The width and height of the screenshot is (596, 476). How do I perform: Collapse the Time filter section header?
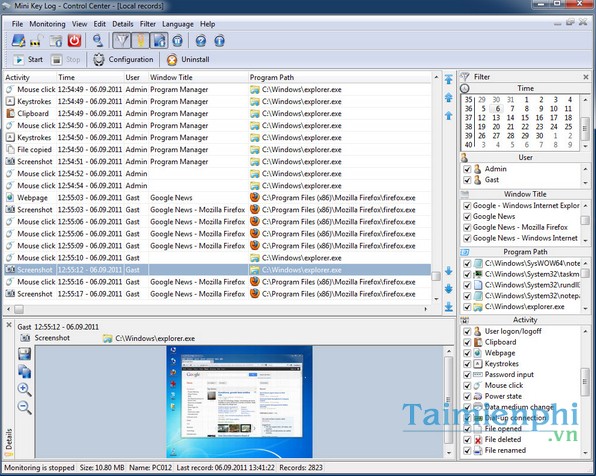(x=525, y=88)
